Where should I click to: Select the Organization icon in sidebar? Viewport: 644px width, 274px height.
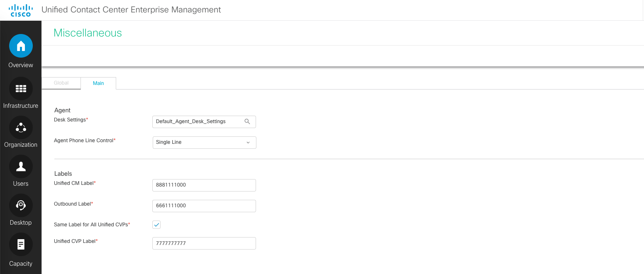point(21,127)
